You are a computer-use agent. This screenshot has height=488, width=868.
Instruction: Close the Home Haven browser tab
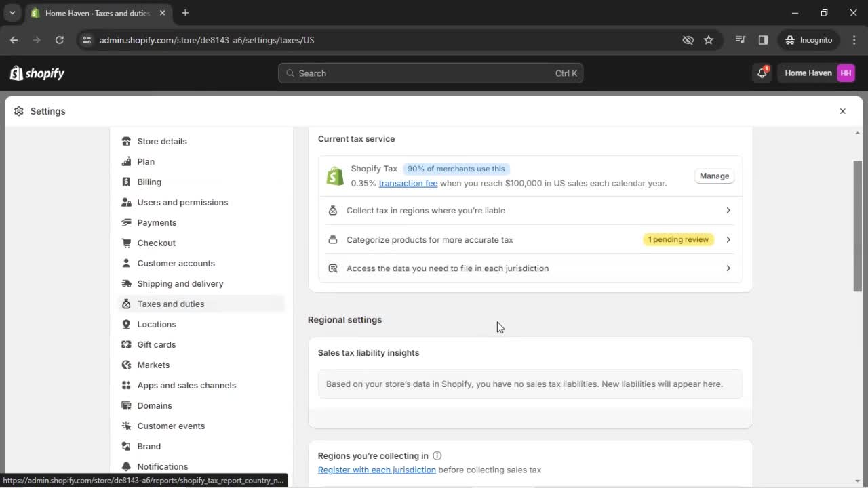(x=163, y=13)
